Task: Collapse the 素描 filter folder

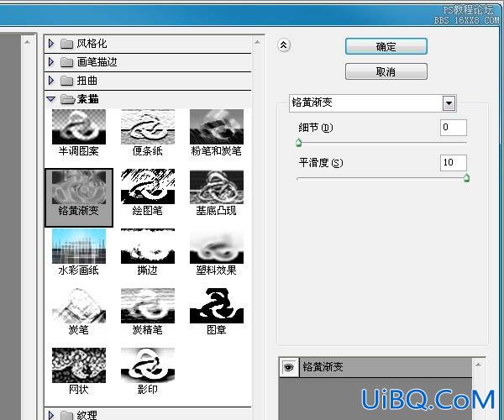Action: point(50,99)
